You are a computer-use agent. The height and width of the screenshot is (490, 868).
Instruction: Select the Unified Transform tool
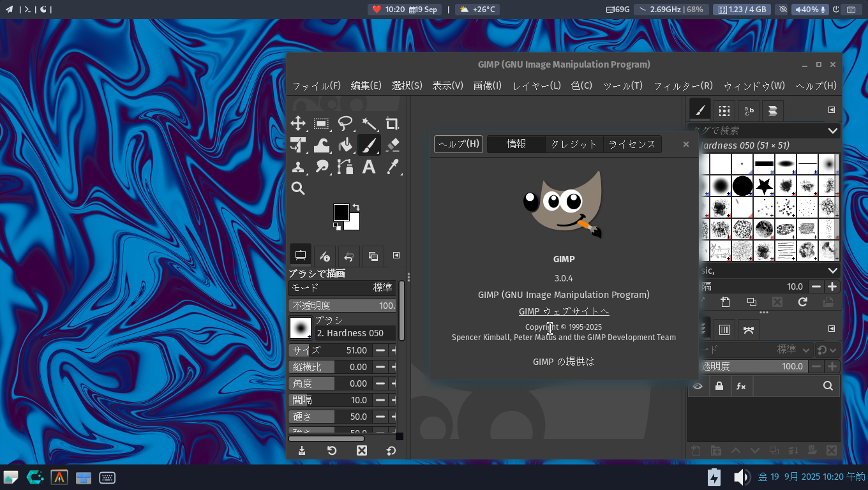[298, 145]
